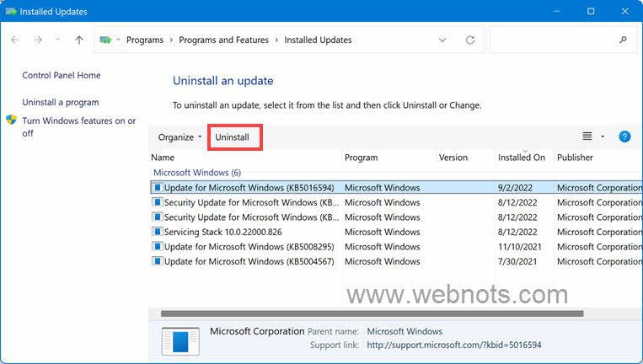This screenshot has width=643, height=364.
Task: Open help with the question mark icon
Action: point(624,136)
